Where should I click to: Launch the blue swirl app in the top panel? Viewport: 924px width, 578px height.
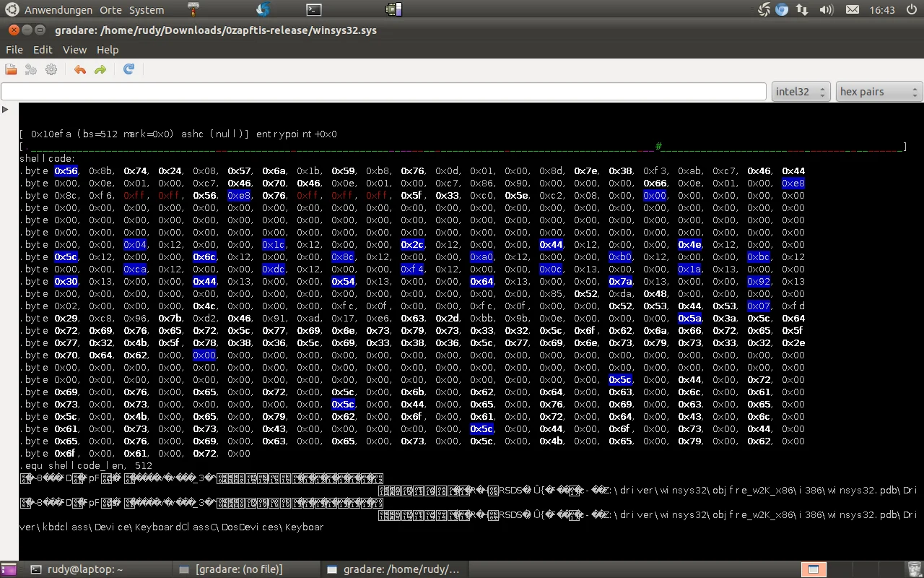point(263,9)
